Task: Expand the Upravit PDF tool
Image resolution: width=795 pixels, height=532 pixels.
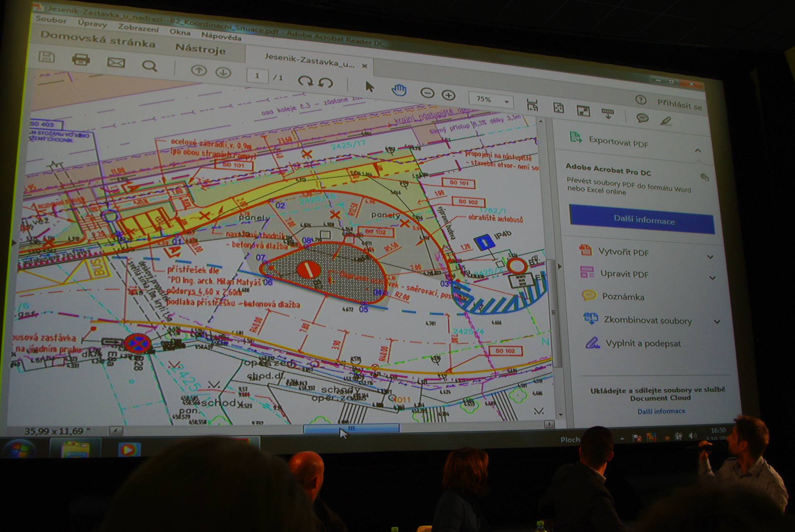Action: 712,278
